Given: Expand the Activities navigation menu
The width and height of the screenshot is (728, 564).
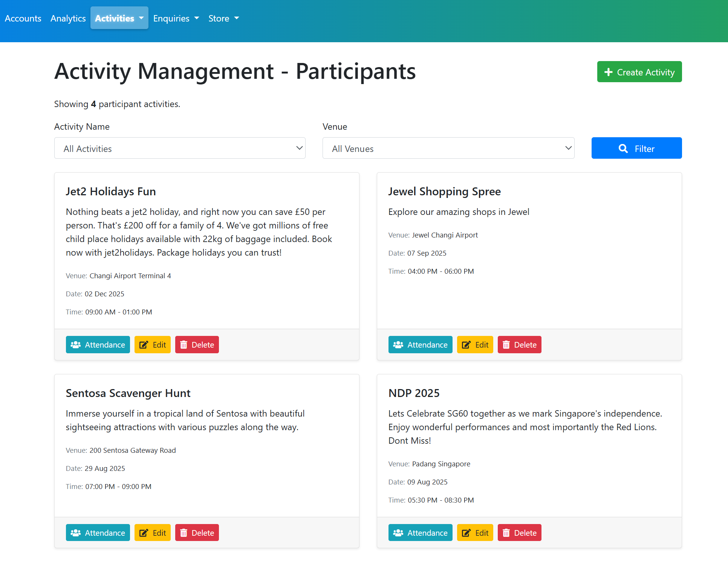Looking at the screenshot, I should tap(119, 18).
